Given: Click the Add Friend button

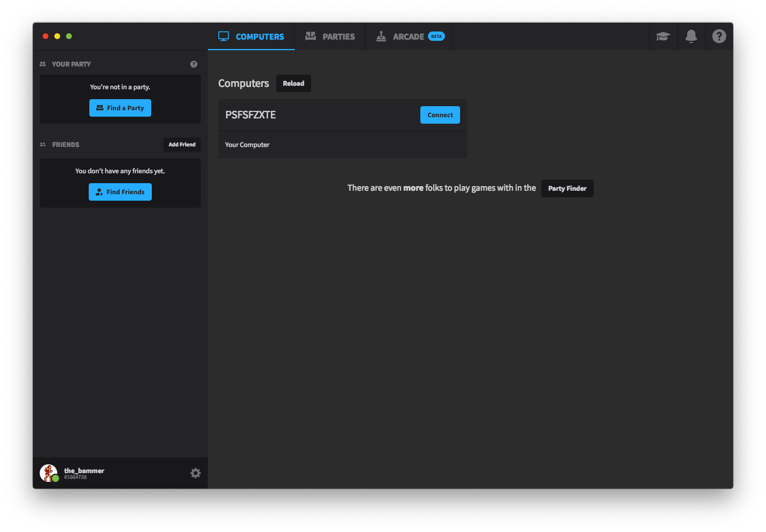Looking at the screenshot, I should click(x=182, y=145).
